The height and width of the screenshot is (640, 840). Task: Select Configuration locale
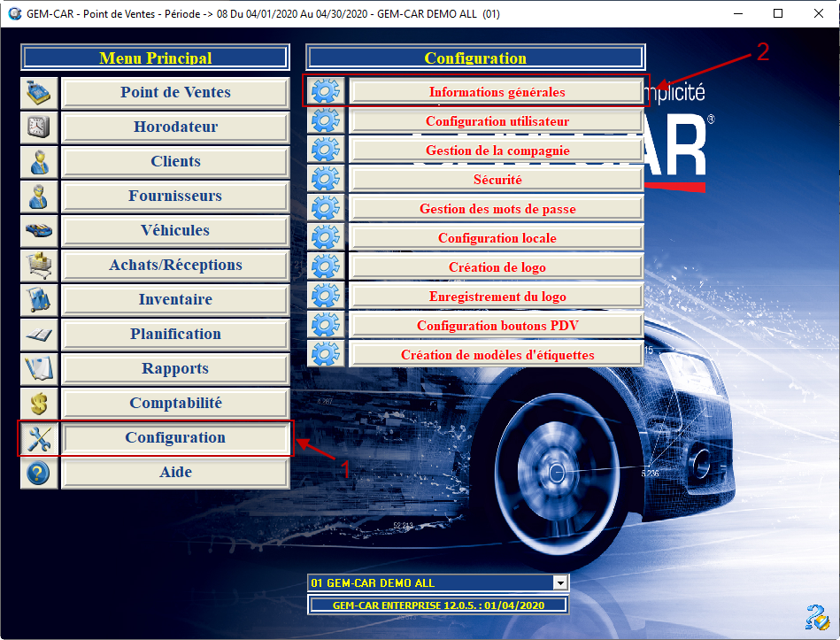(x=497, y=238)
